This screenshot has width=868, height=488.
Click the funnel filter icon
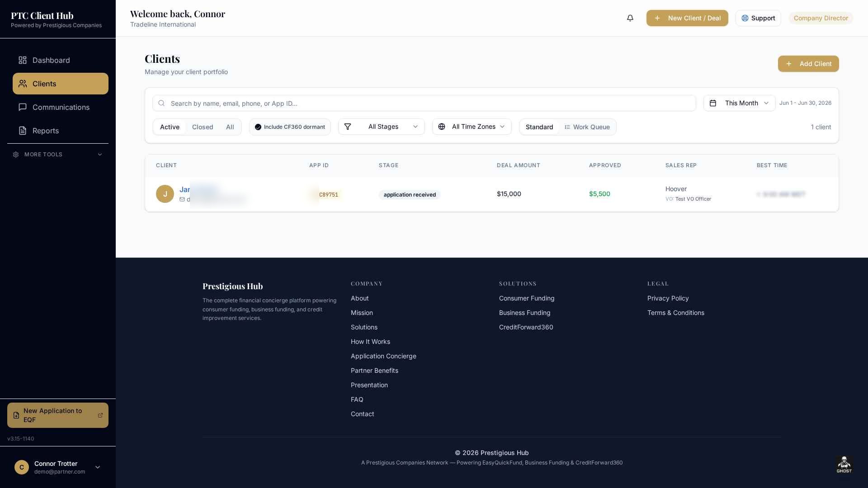[x=348, y=127]
